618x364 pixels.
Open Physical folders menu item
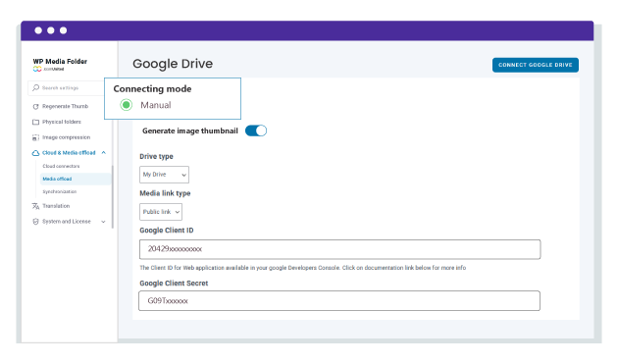[x=62, y=122]
